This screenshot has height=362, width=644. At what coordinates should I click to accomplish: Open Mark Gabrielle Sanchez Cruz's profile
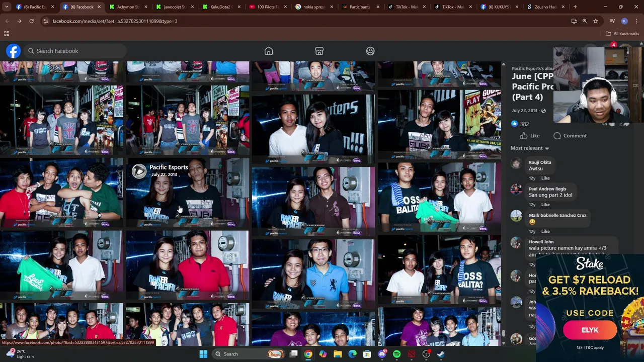[557, 215]
